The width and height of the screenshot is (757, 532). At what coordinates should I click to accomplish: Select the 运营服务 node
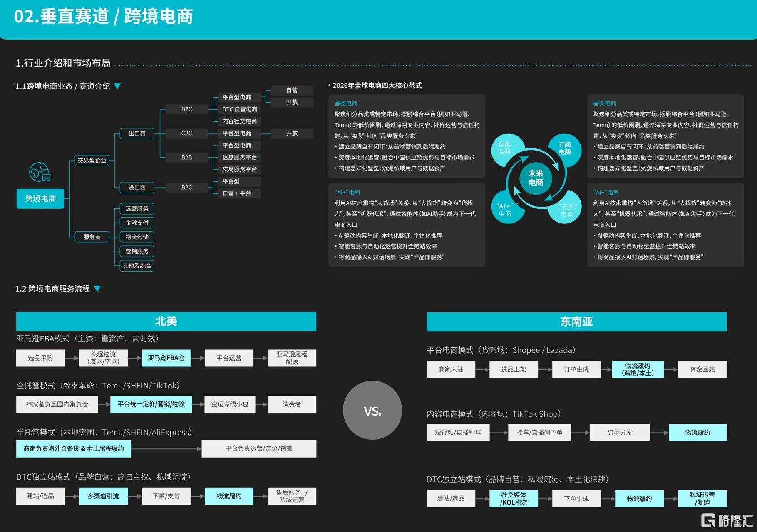pyautogui.click(x=137, y=209)
